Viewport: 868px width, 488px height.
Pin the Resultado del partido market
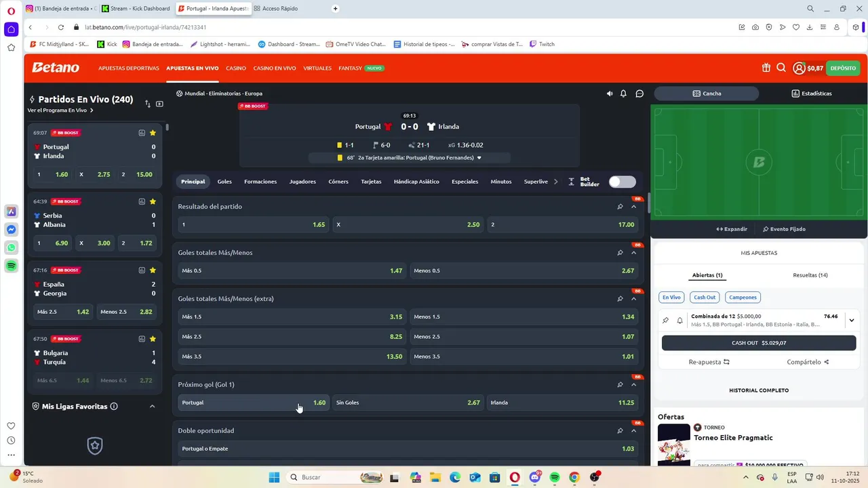point(620,207)
